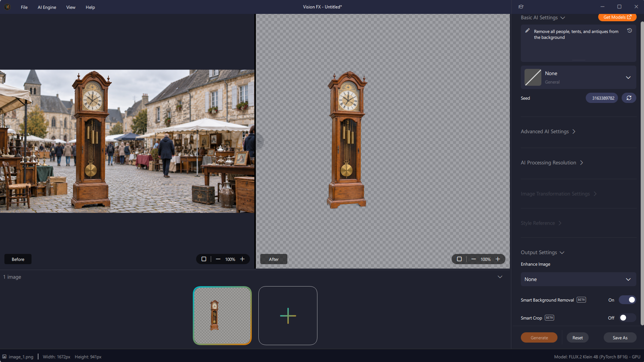Viewport: 644px width, 362px height.
Task: Click the image file icon in status bar
Action: tap(4, 357)
